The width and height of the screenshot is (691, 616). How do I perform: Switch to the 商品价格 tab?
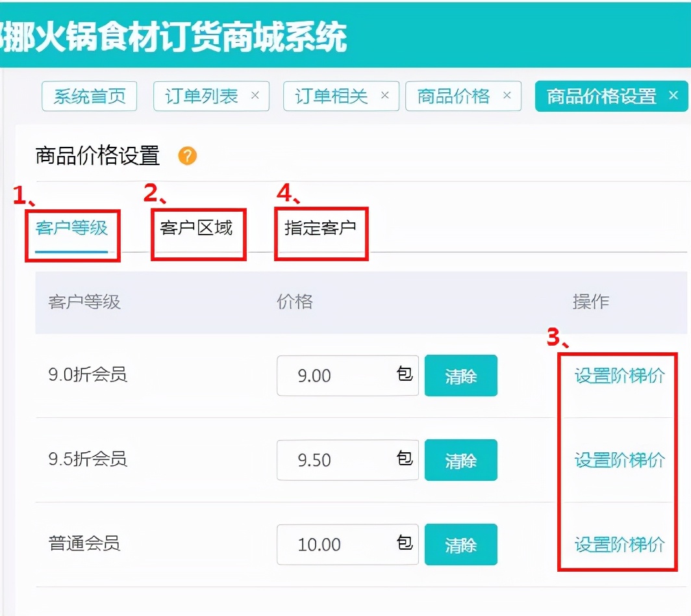pos(453,96)
